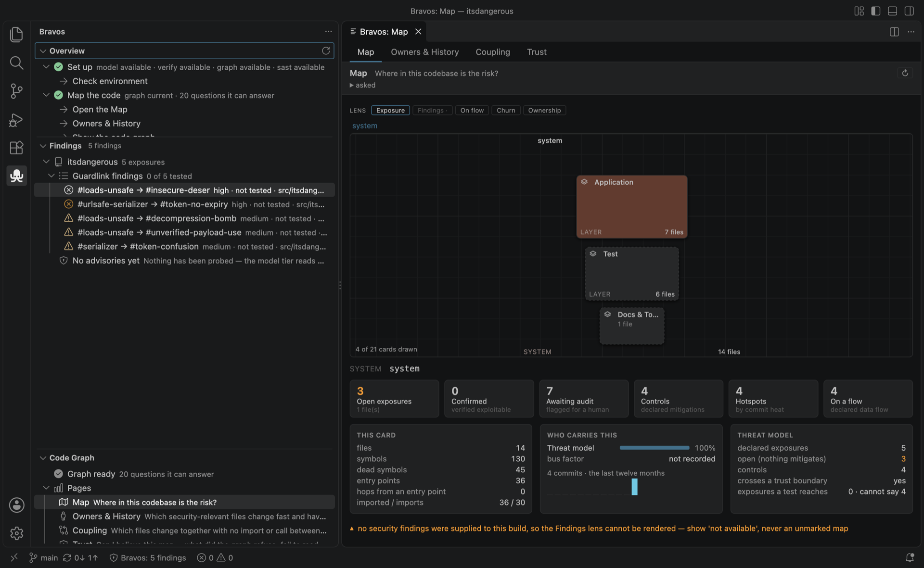Select the Bravos octopus icon
This screenshot has height=568, width=924.
pyautogui.click(x=16, y=176)
